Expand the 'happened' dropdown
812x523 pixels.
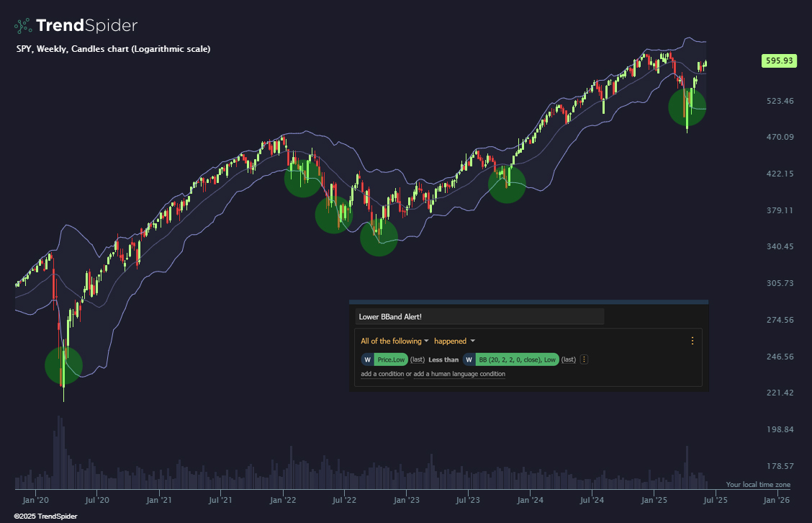coord(454,341)
